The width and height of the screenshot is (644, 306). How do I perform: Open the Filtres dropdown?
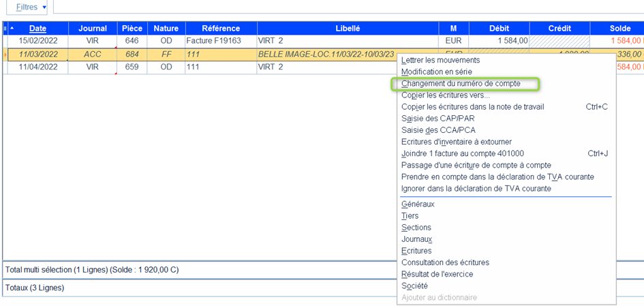[x=32, y=7]
